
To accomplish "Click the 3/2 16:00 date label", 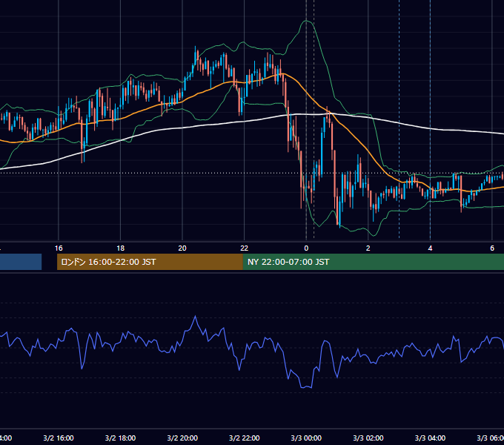I will [x=59, y=438].
